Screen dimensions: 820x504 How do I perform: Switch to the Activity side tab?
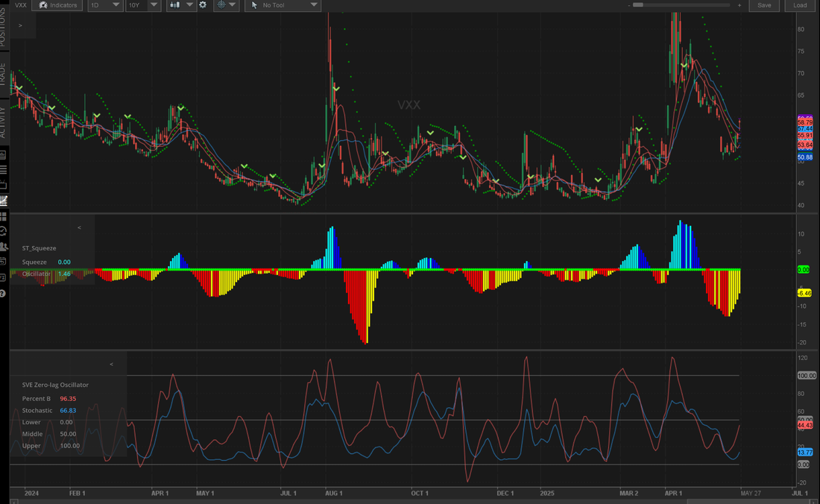pyautogui.click(x=4, y=122)
